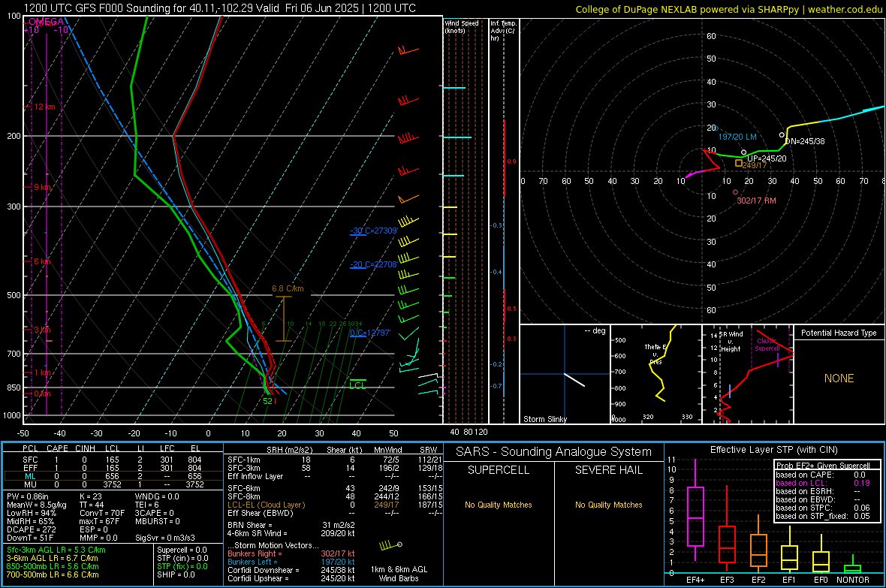Click the -30 C=27309' height label
This screenshot has height=588, width=886.
point(373,231)
